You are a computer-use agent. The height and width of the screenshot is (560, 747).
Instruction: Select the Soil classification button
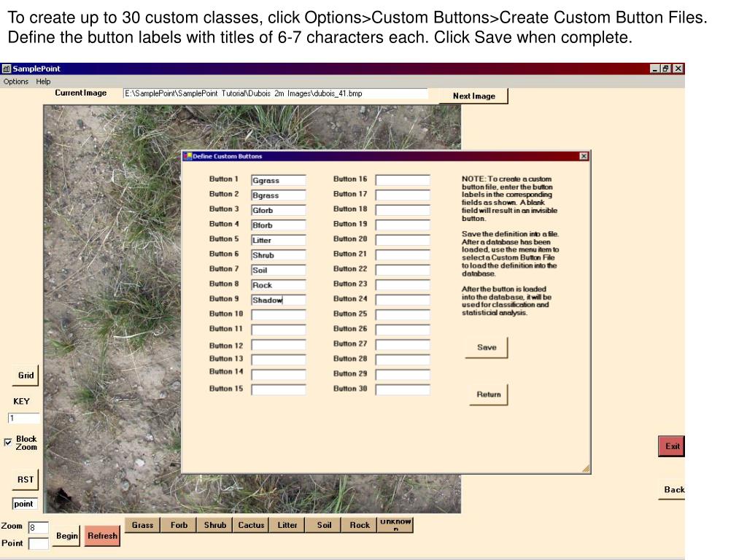click(x=324, y=525)
